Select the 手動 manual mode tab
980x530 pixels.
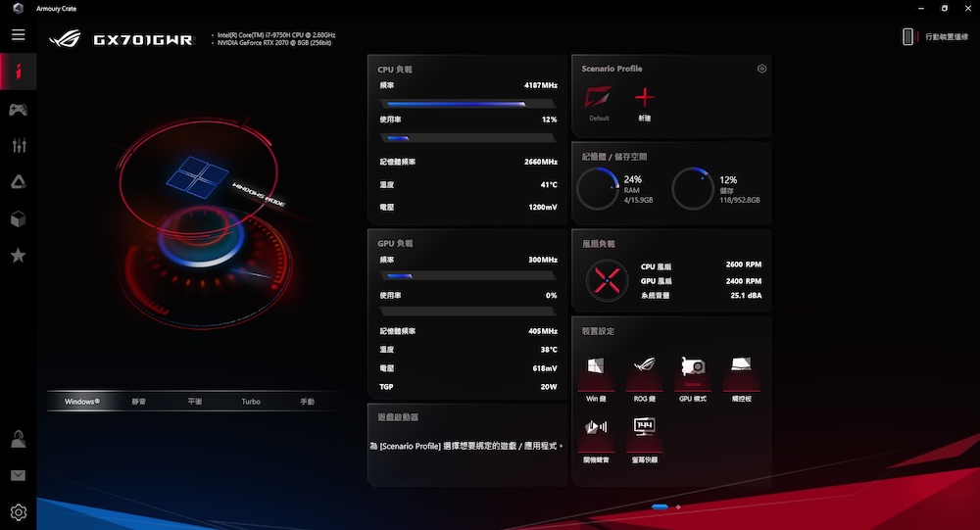[x=307, y=402]
